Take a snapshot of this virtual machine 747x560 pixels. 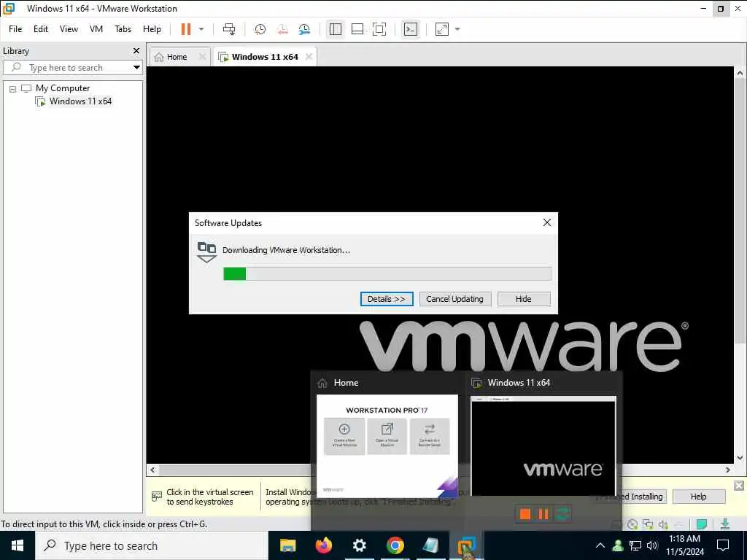(x=260, y=29)
